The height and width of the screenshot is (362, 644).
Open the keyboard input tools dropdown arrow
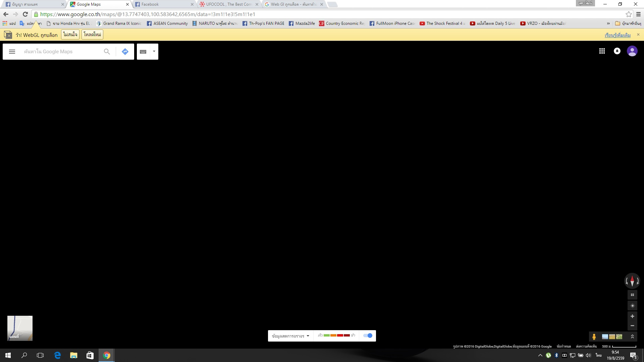point(154,52)
